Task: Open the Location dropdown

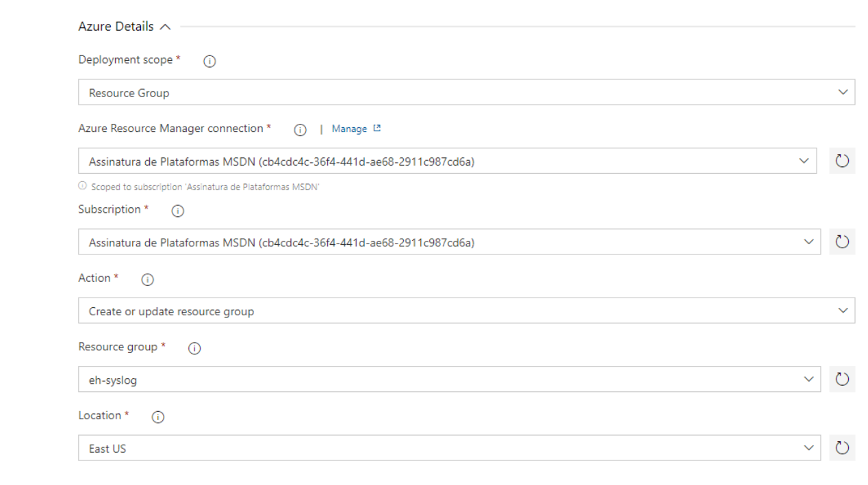Action: coord(449,448)
